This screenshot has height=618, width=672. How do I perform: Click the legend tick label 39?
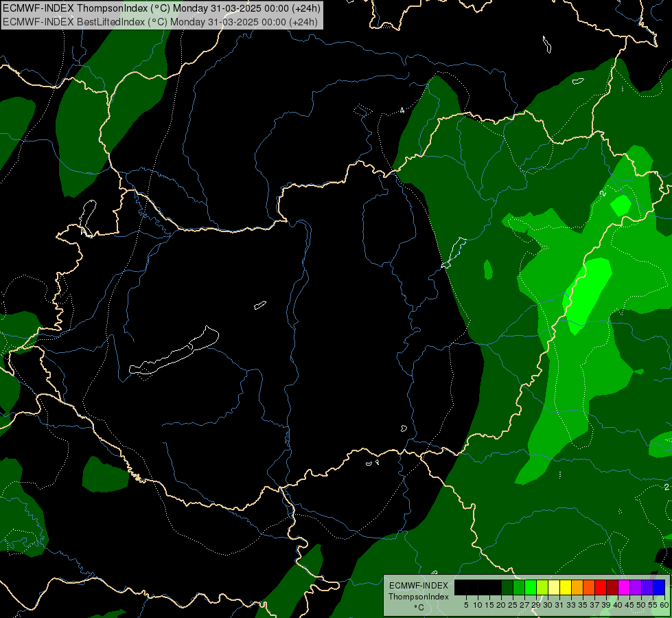(x=606, y=605)
